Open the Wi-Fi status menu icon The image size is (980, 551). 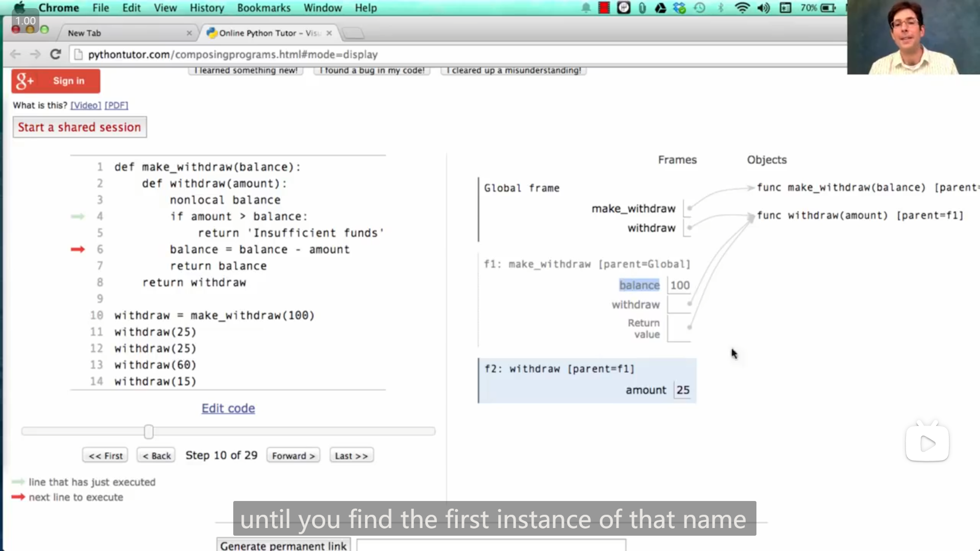coord(742,8)
